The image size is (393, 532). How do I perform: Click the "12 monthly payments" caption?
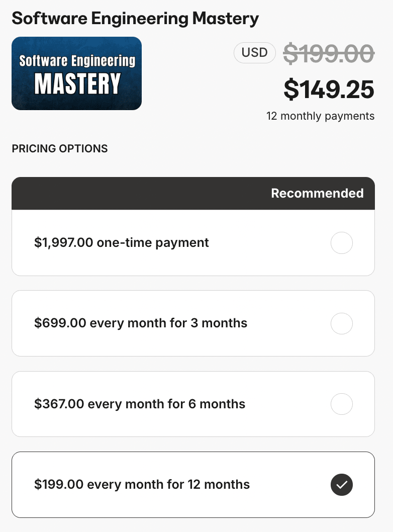[320, 116]
